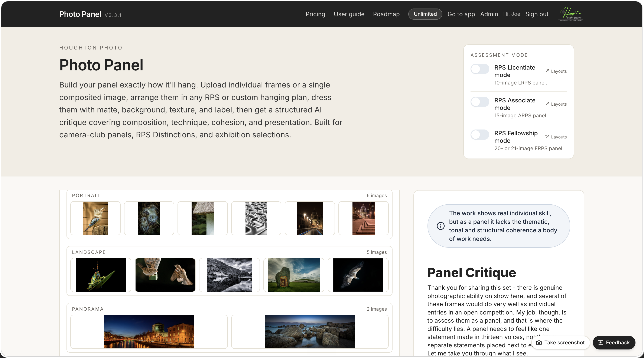Click the 2 images count label
The image size is (644, 358).
click(x=377, y=309)
